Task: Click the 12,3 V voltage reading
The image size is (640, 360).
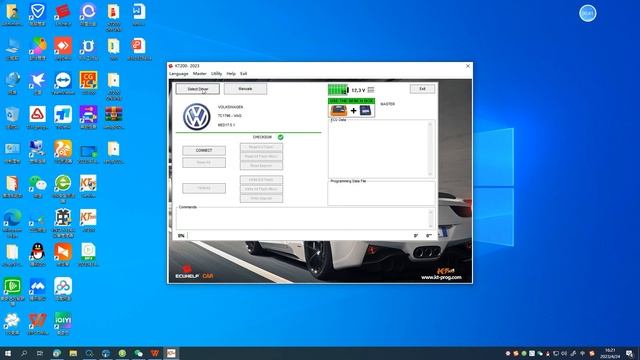Action: pos(358,90)
